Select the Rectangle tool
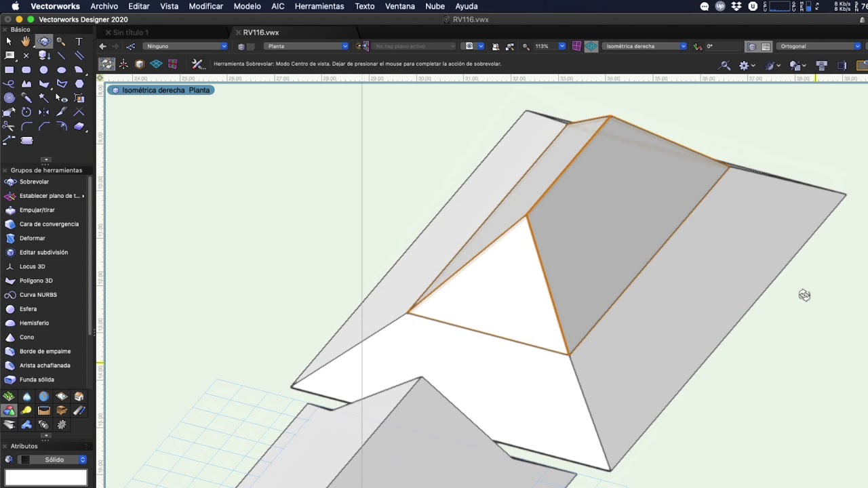The image size is (868, 488). pos(9,70)
